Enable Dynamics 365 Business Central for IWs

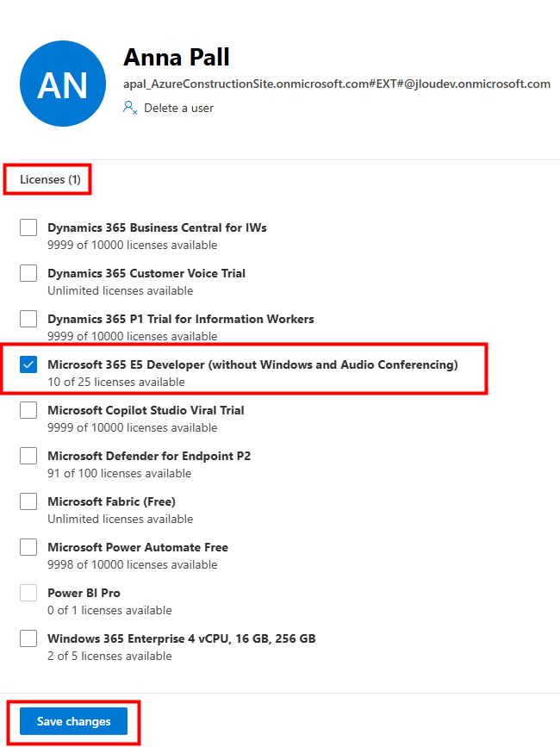[29, 227]
